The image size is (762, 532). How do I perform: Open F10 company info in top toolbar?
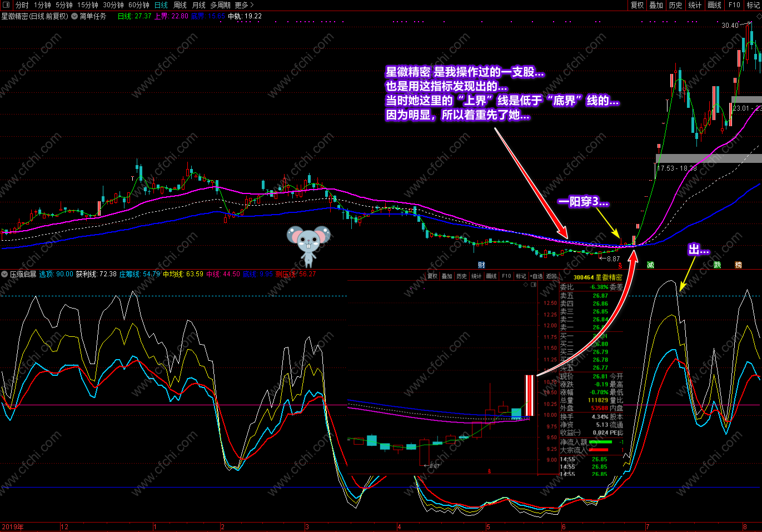coord(734,5)
